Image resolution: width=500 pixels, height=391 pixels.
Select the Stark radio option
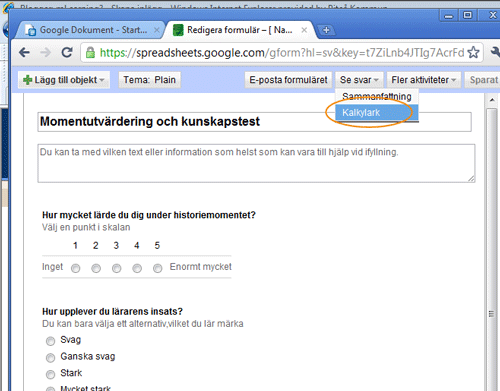(50, 374)
